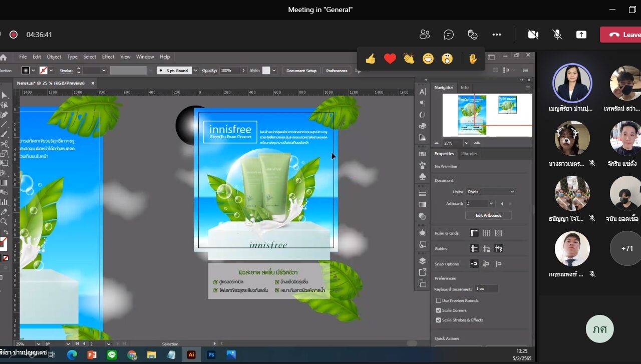Open the Paragraph panel icon
The height and width of the screenshot is (364, 641).
[422, 103]
